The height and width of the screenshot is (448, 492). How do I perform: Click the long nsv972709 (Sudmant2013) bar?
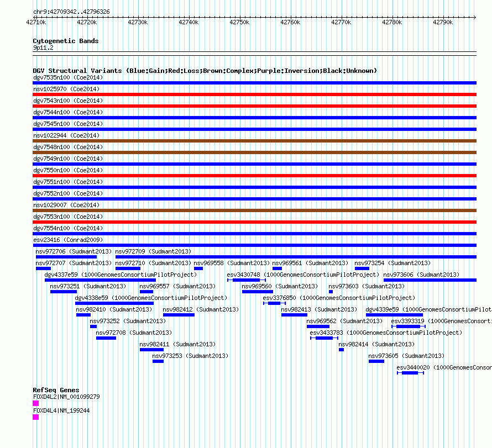click(x=296, y=257)
